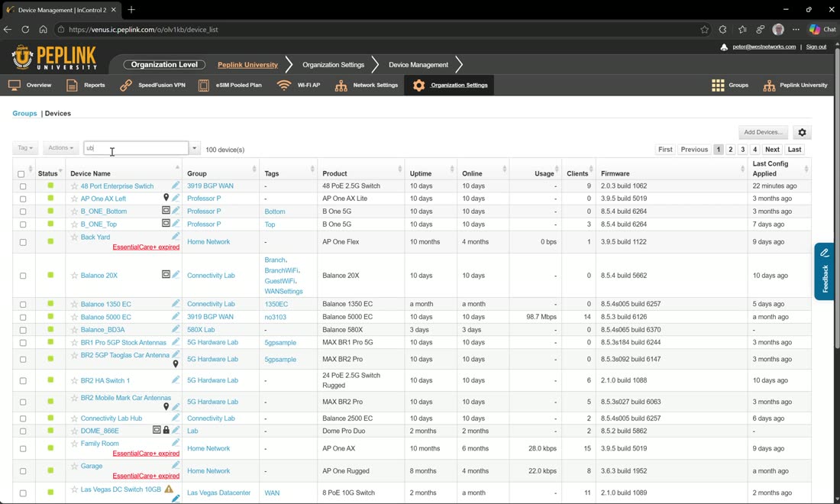This screenshot has height=504, width=840.
Task: Open new browser tab
Action: pos(131,10)
